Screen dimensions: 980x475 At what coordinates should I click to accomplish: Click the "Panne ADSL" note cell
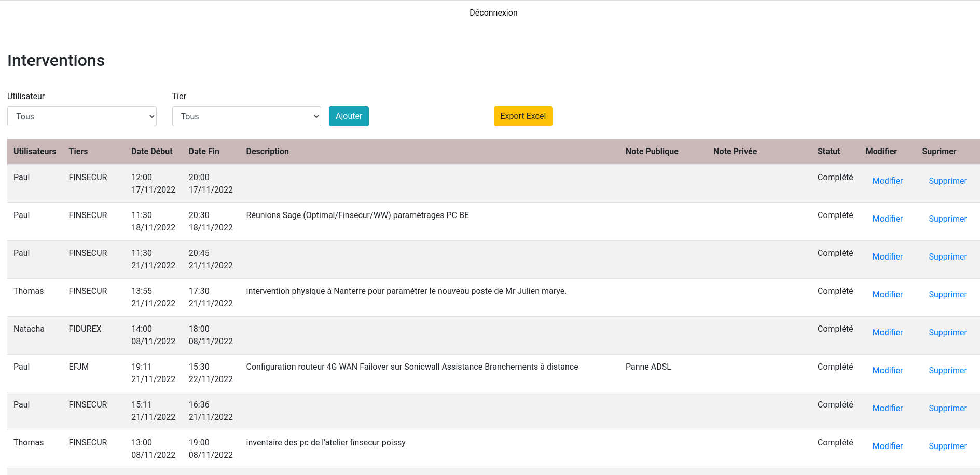[x=648, y=367]
